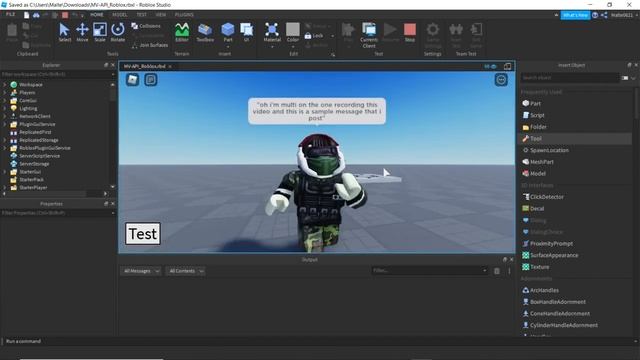Open the All Contexts dropdown in Output

click(186, 271)
